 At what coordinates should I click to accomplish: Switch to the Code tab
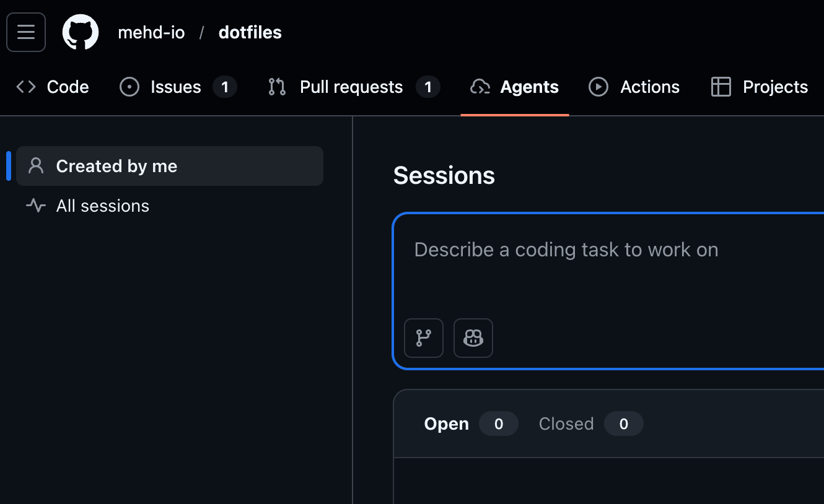click(53, 87)
